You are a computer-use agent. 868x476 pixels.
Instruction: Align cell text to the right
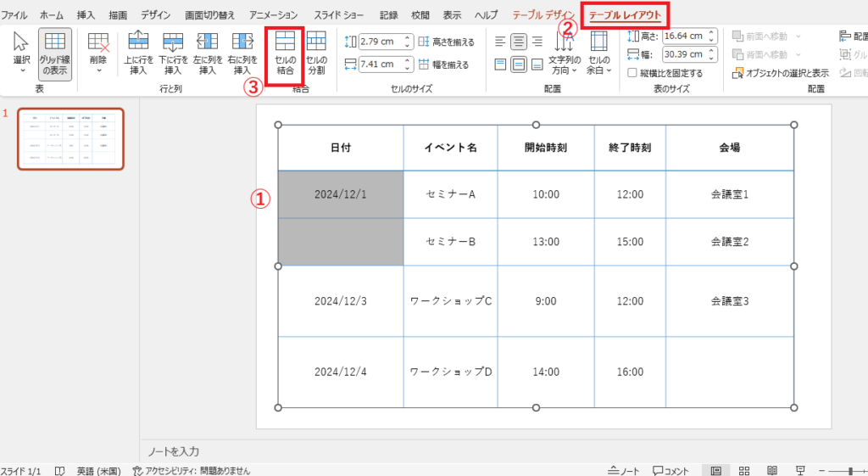[x=537, y=41]
